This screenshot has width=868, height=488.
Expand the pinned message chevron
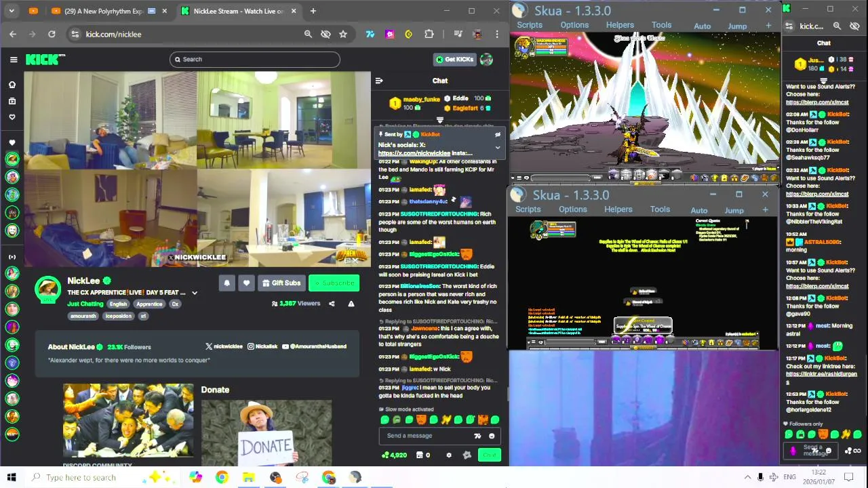pyautogui.click(x=497, y=147)
